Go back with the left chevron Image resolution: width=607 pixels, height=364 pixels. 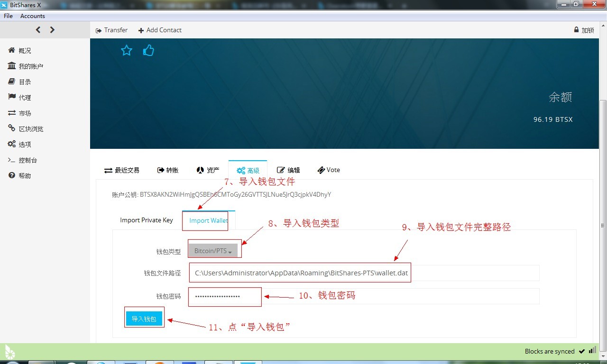coord(38,30)
